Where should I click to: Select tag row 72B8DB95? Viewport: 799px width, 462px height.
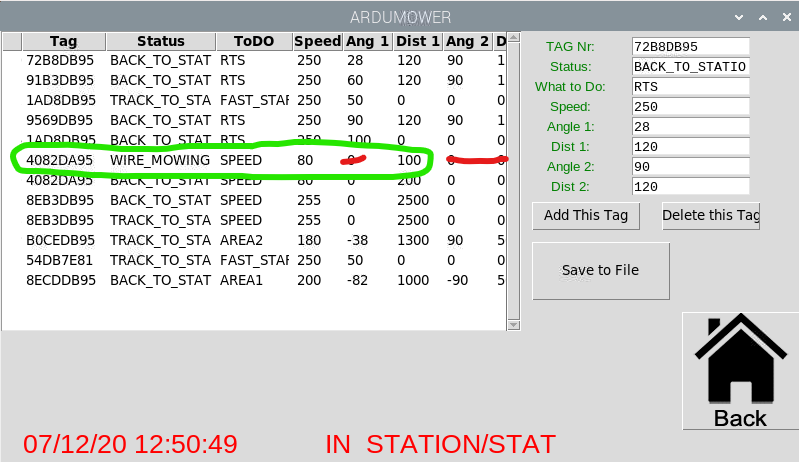[254, 60]
